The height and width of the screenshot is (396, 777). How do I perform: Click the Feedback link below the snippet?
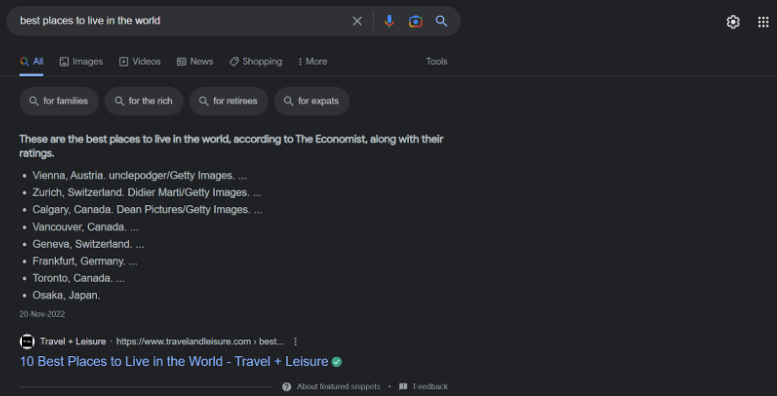(424, 387)
